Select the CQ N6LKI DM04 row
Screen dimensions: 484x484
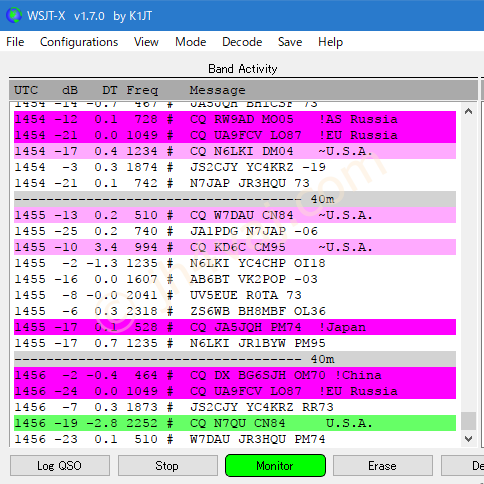point(235,151)
